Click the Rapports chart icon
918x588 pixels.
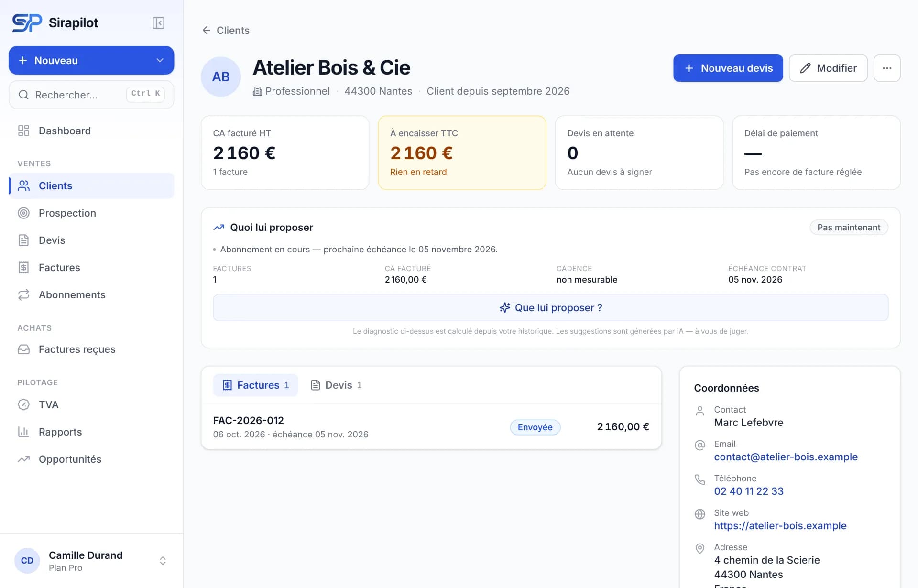[x=23, y=432]
